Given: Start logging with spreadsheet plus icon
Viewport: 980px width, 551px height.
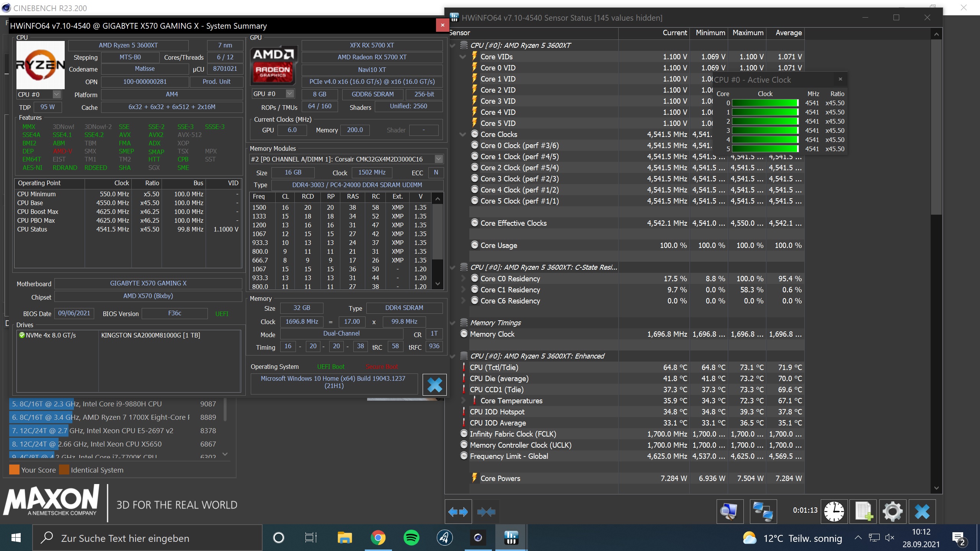Looking at the screenshot, I should [864, 512].
